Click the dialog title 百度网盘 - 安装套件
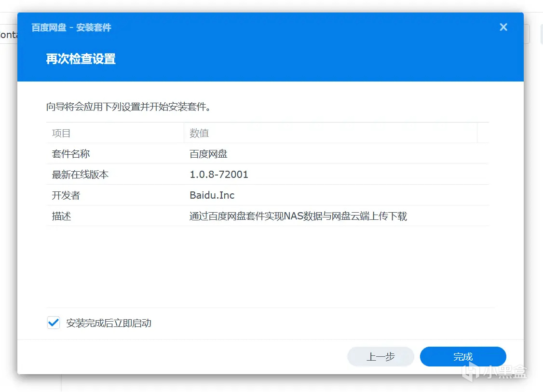This screenshot has width=543, height=392. click(x=71, y=27)
